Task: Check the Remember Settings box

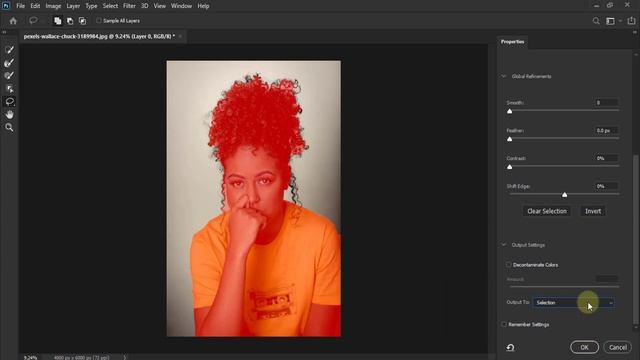Action: click(504, 324)
